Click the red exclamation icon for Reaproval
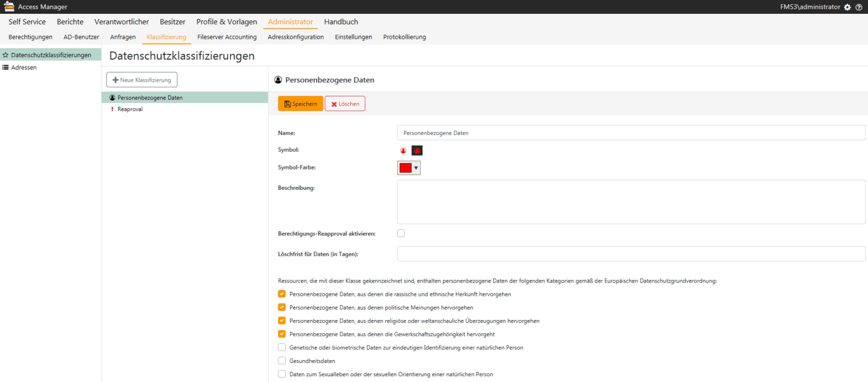The width and height of the screenshot is (868, 382). [x=112, y=109]
